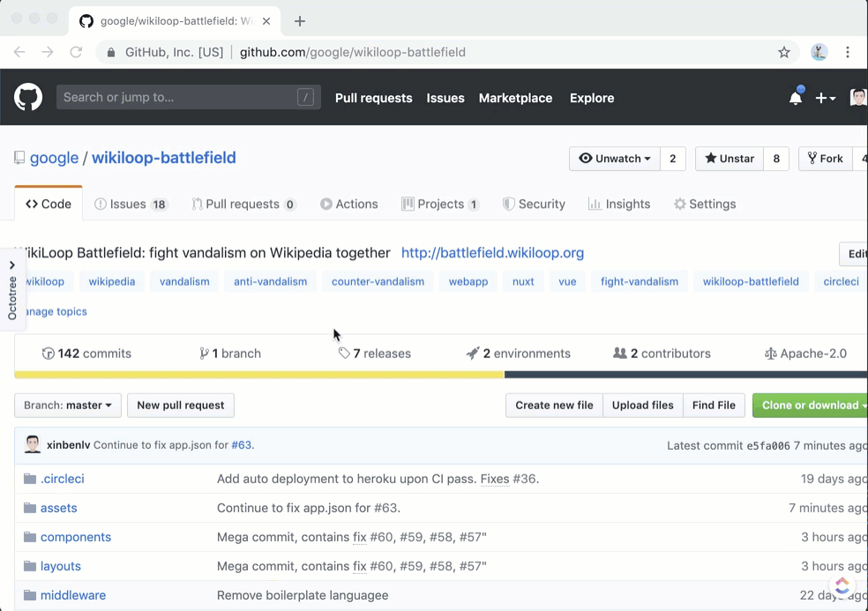Viewport: 868px width, 611px height.
Task: Select the vue topic tag
Action: coord(567,282)
